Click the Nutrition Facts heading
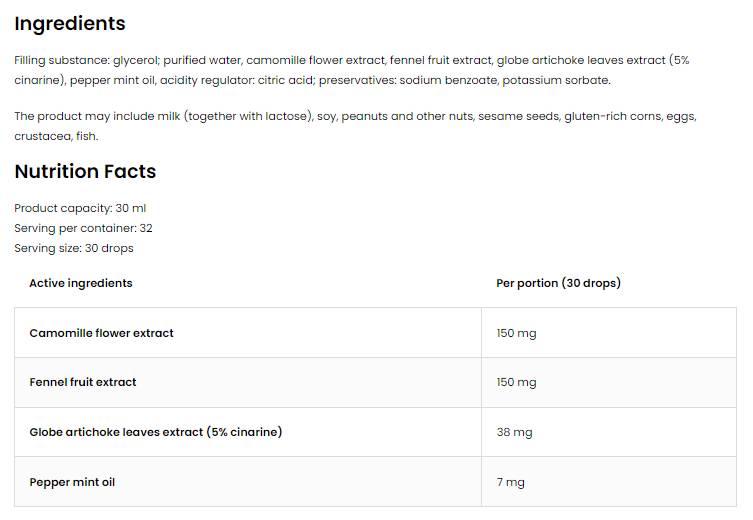The height and width of the screenshot is (520, 753). pos(85,171)
